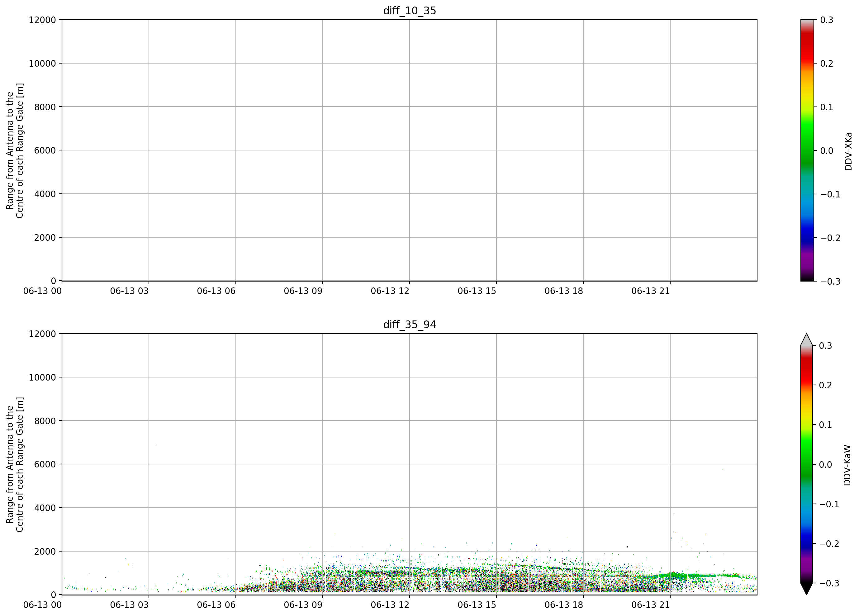The width and height of the screenshot is (859, 616).
Task: Click the 0.2 tick on DDV-XKa colorbar
Action: tap(827, 63)
